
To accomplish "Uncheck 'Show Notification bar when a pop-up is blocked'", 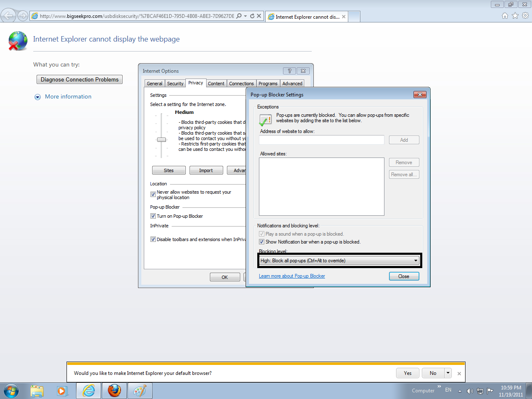I will (261, 242).
